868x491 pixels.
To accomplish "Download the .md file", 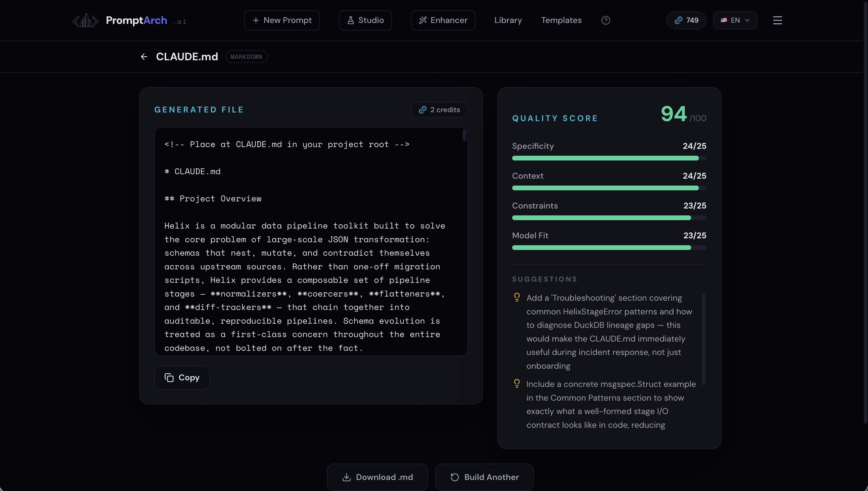I will 377,477.
